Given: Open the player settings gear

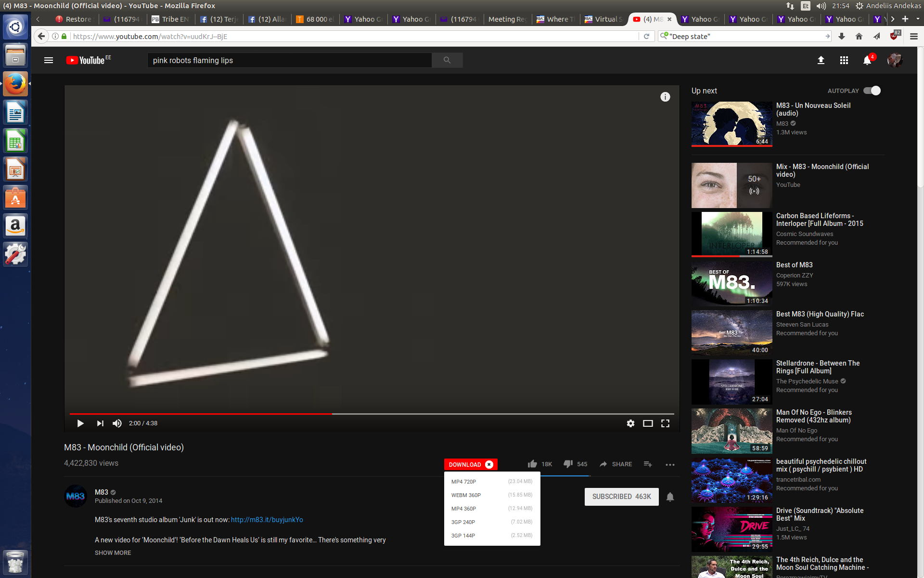Looking at the screenshot, I should [630, 423].
